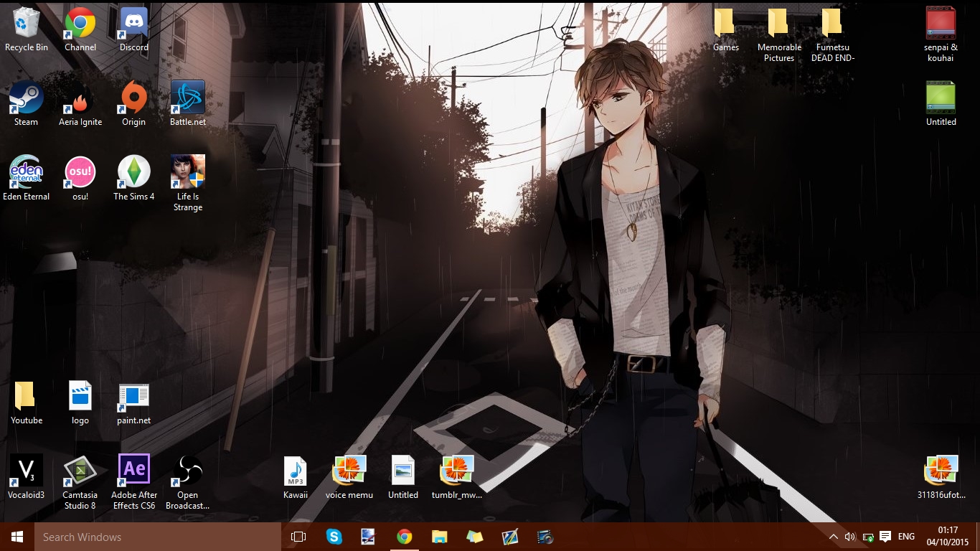The height and width of the screenshot is (551, 980).
Task: Select Adobe After Effects CS6 icon
Action: click(x=133, y=482)
